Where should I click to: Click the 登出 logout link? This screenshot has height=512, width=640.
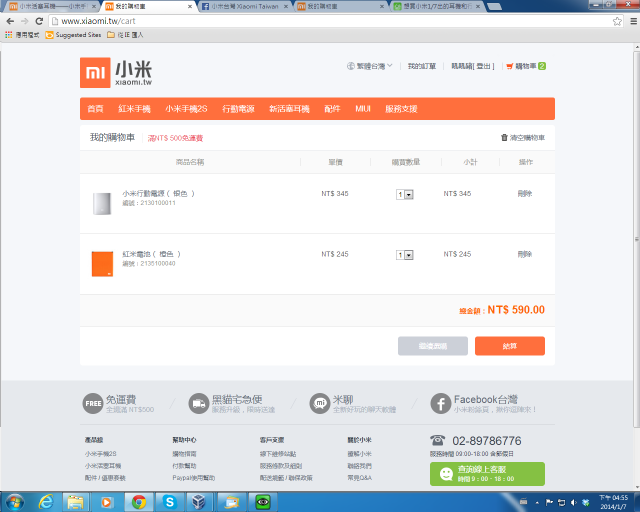pos(485,66)
